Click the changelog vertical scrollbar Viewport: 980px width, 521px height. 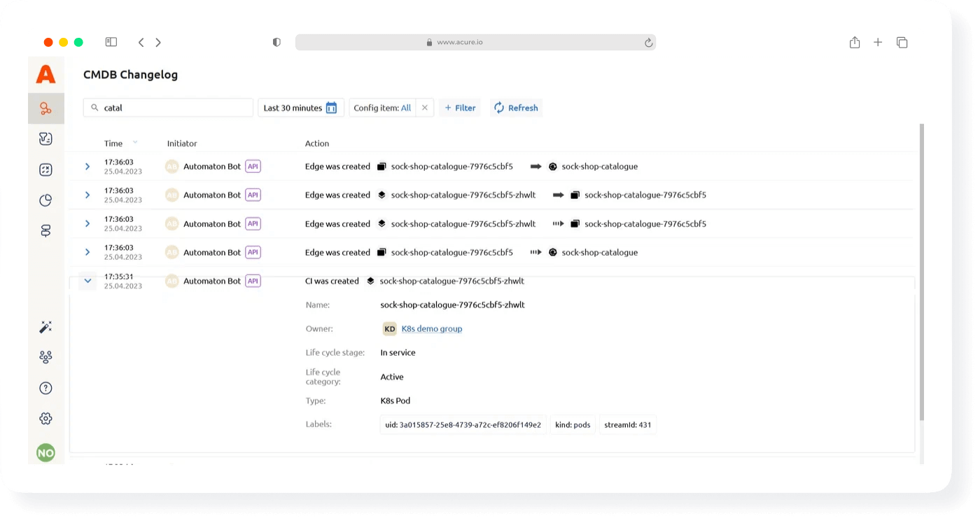coord(921,273)
